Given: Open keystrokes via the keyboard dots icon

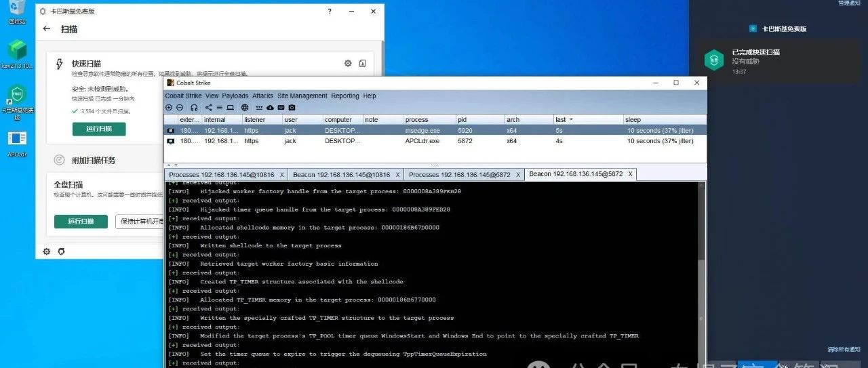Looking at the screenshot, I should coord(260,108).
